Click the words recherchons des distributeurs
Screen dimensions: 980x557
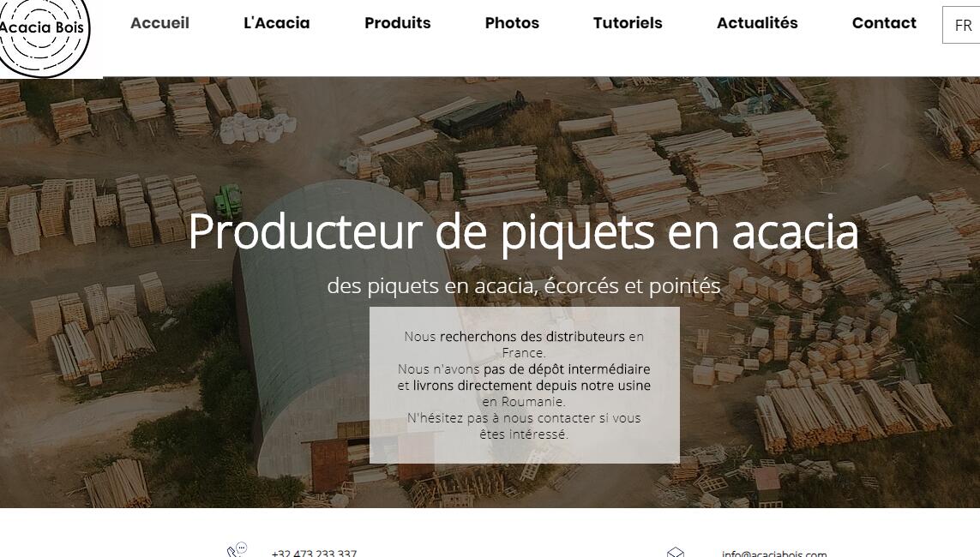pos(532,337)
